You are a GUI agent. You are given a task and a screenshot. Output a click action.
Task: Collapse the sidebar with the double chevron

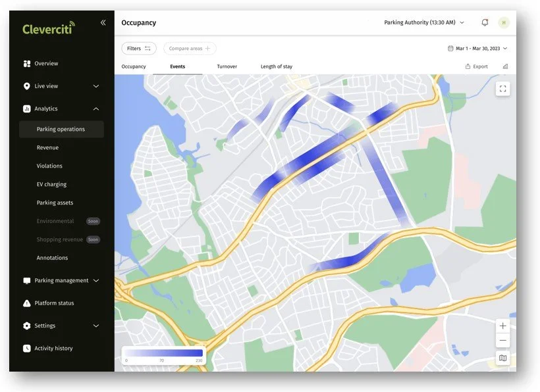(103, 22)
